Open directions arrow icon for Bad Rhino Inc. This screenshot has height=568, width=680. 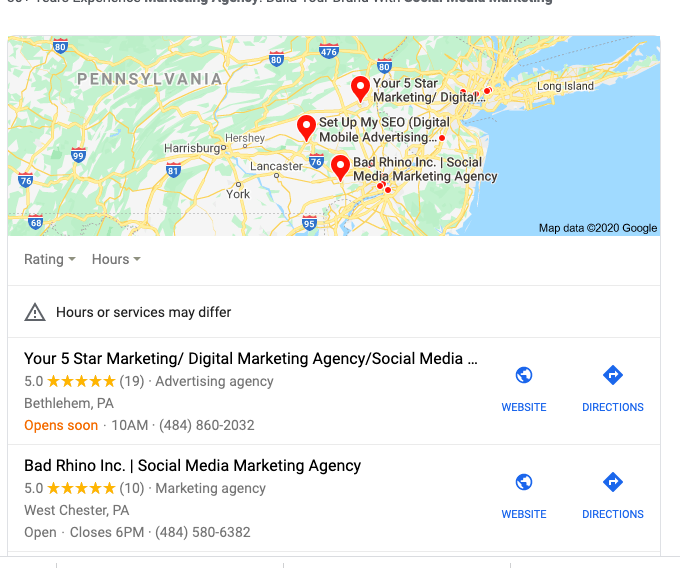coord(613,482)
